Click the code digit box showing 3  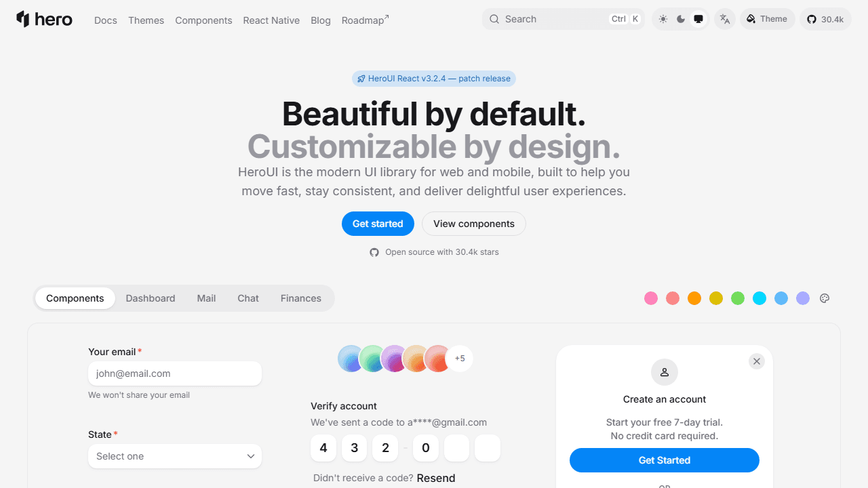click(x=354, y=448)
